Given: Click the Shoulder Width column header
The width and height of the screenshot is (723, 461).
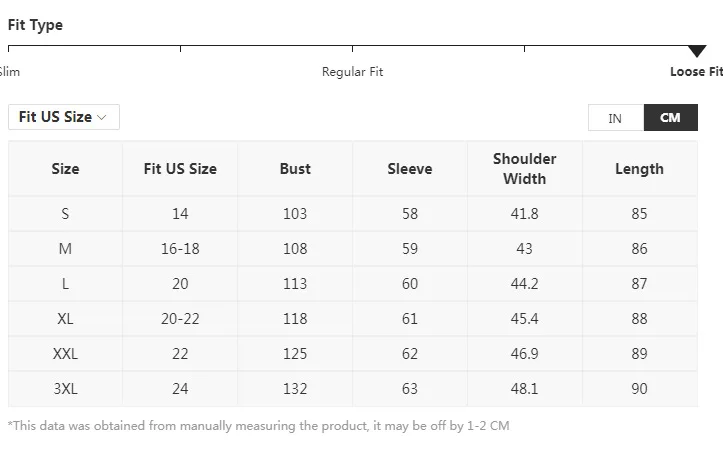Looking at the screenshot, I should [524, 169].
